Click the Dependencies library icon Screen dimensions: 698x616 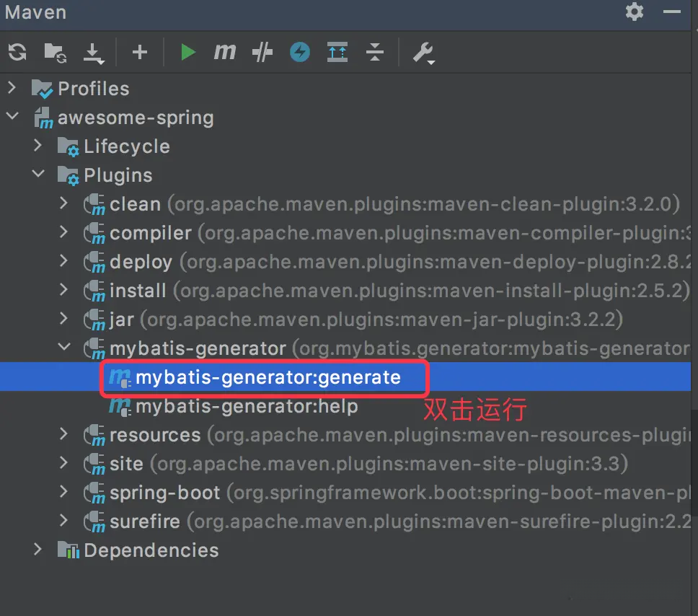pyautogui.click(x=68, y=550)
